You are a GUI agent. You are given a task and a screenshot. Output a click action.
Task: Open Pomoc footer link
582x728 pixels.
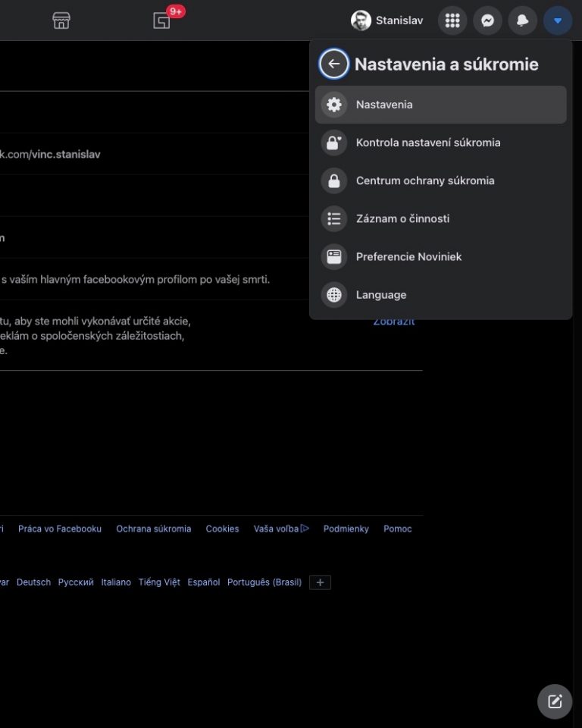(x=398, y=529)
